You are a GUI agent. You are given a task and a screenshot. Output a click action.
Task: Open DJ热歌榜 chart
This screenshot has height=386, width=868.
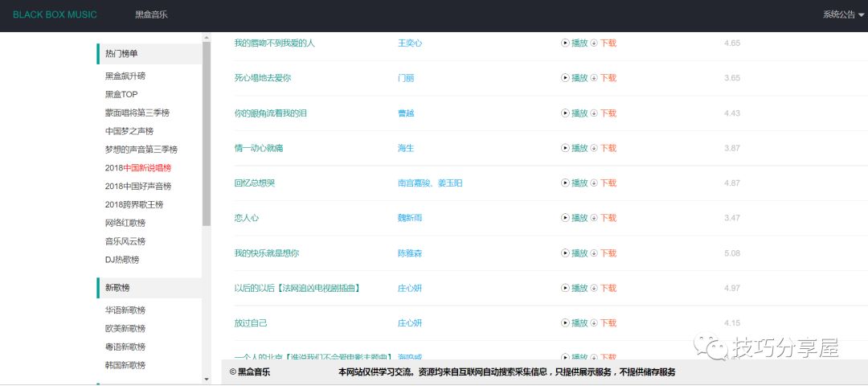click(x=122, y=260)
